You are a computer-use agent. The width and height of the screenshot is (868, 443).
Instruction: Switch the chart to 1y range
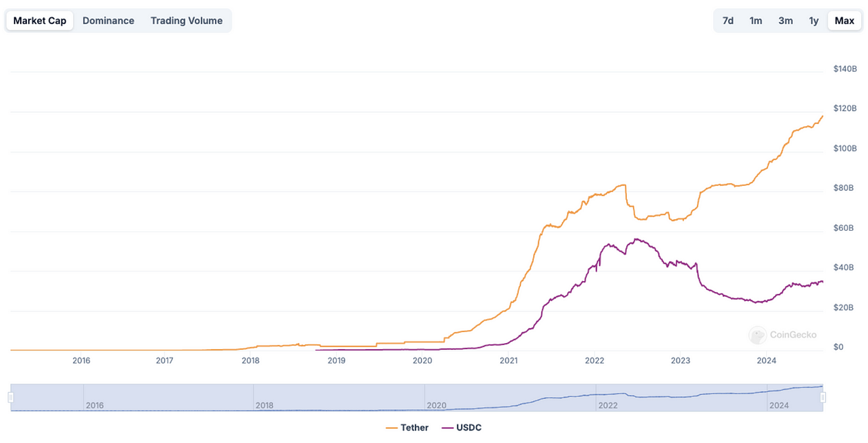point(814,21)
